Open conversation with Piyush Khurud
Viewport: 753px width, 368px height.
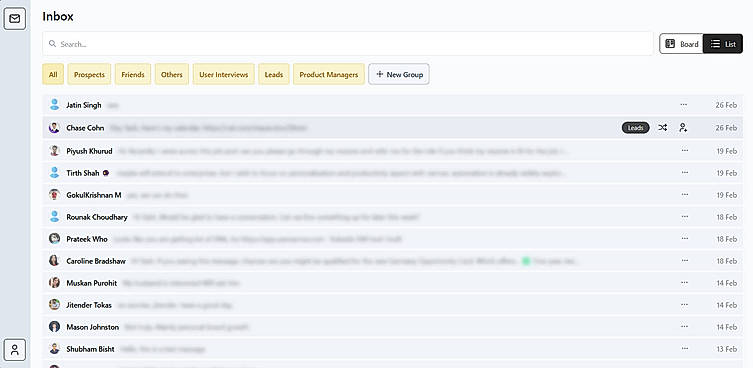(x=392, y=150)
